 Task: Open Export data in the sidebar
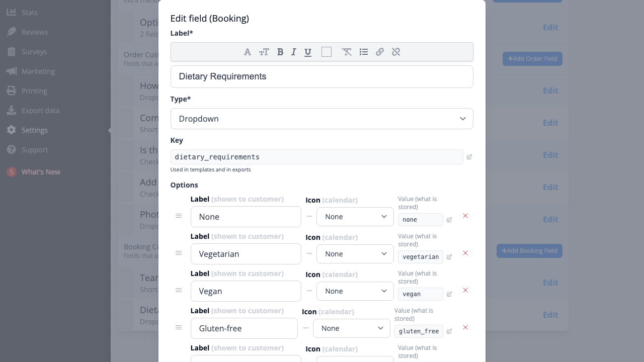click(40, 111)
